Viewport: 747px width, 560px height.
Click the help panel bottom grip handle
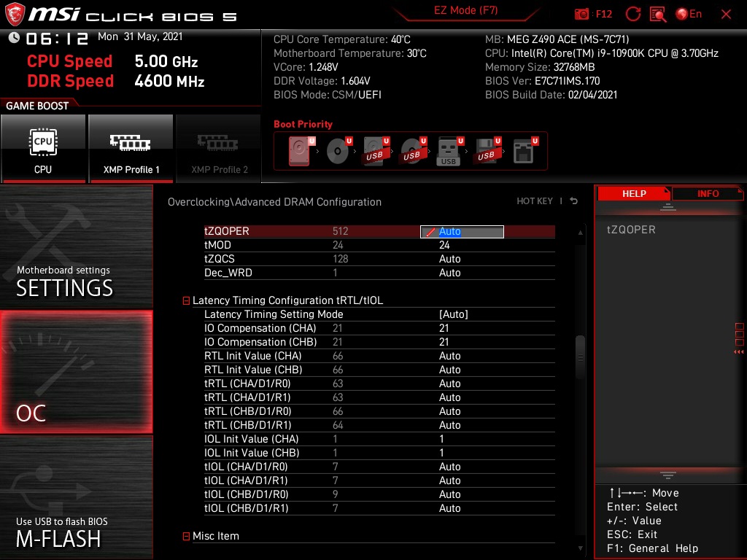[668, 475]
